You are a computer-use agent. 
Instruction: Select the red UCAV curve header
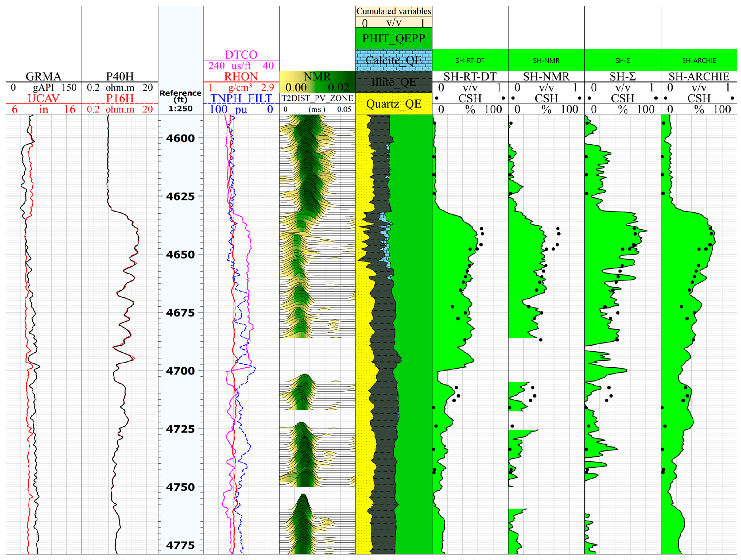pyautogui.click(x=44, y=98)
